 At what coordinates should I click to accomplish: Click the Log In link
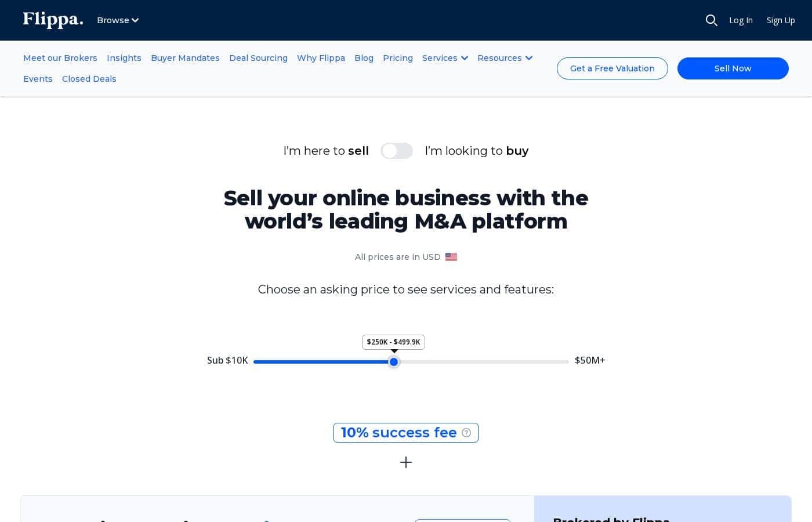click(x=741, y=20)
